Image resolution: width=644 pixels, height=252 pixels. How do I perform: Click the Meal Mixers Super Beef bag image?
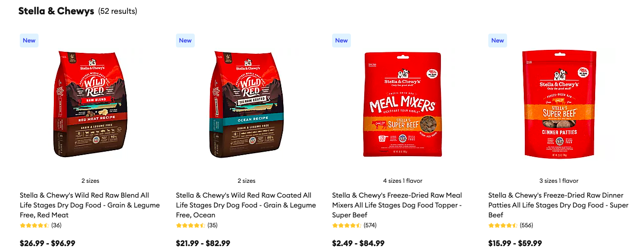click(402, 104)
